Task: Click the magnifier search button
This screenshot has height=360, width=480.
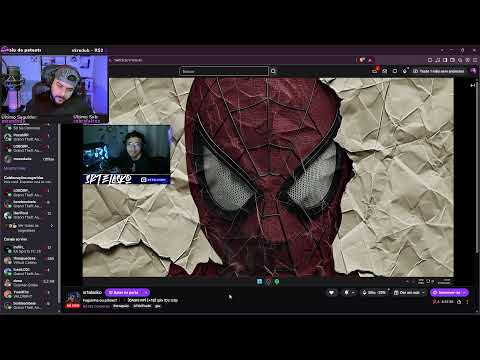Action: [x=274, y=71]
